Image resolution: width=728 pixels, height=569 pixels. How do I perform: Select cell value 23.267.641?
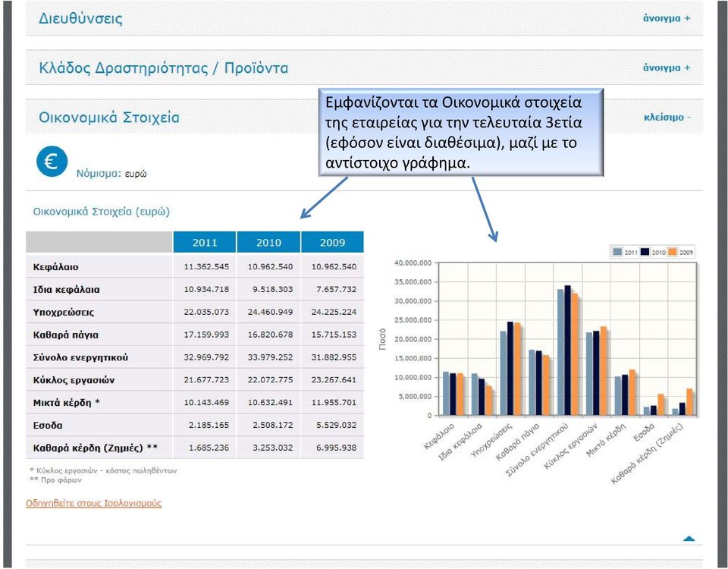point(334,380)
